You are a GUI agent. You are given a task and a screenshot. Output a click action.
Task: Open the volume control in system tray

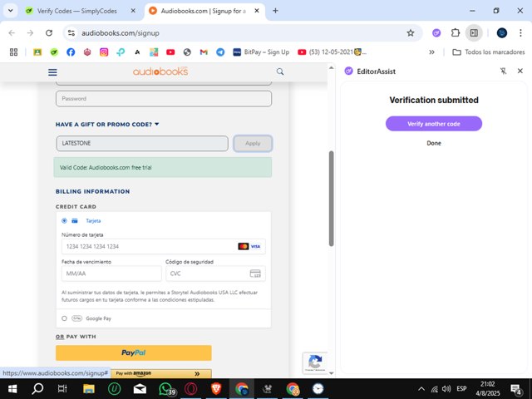coord(446,389)
